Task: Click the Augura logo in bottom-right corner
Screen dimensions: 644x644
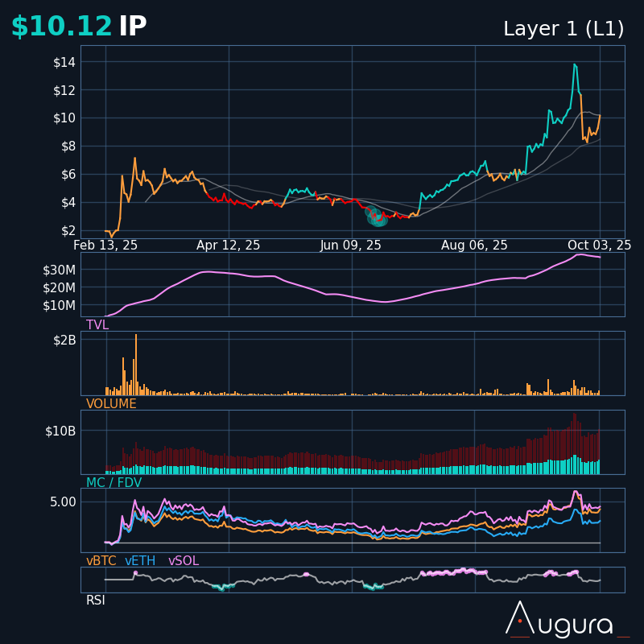Action: [567, 620]
